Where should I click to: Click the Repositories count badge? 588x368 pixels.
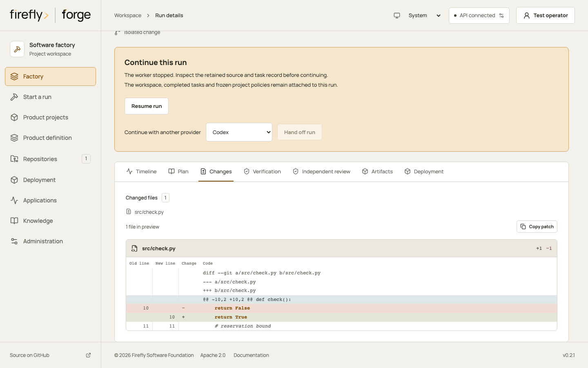[x=86, y=159]
